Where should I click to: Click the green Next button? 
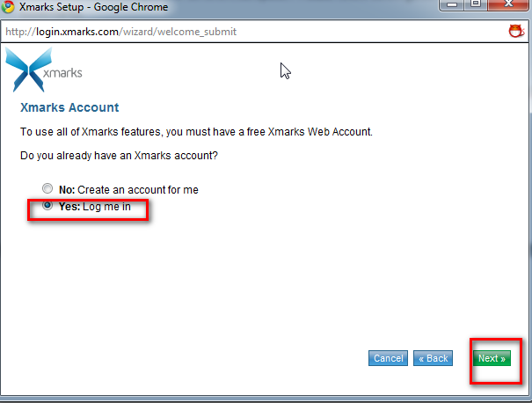point(492,358)
